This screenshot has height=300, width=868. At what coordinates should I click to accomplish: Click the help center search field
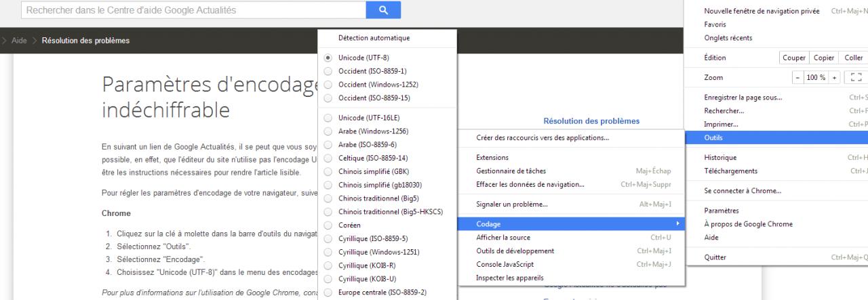[x=193, y=9]
